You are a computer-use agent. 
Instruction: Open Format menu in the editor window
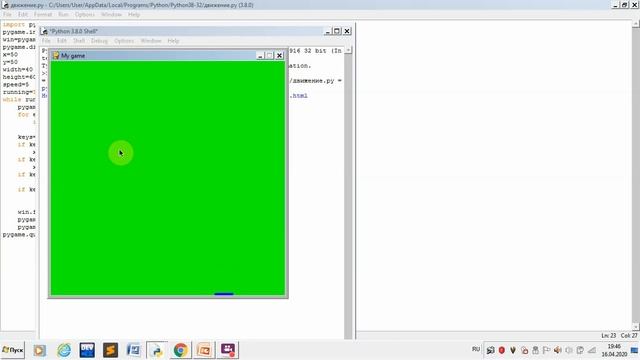(43, 14)
